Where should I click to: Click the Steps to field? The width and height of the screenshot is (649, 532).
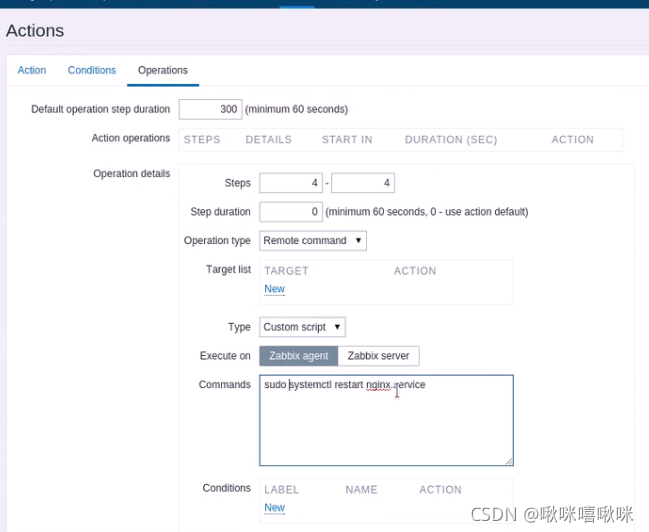pyautogui.click(x=363, y=183)
